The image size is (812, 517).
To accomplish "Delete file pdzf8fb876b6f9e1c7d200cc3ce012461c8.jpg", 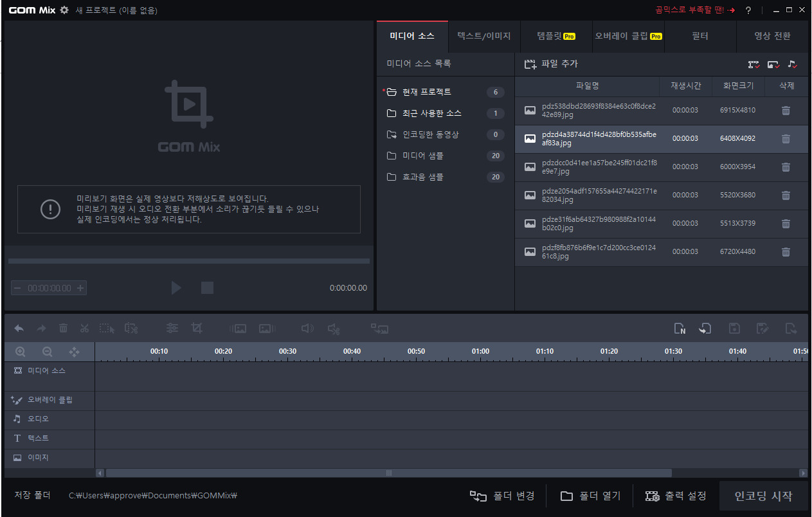I will click(786, 252).
